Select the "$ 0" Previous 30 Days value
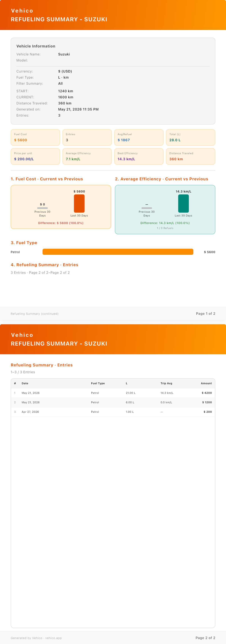Image resolution: width=226 pixels, height=644 pixels. point(43,204)
